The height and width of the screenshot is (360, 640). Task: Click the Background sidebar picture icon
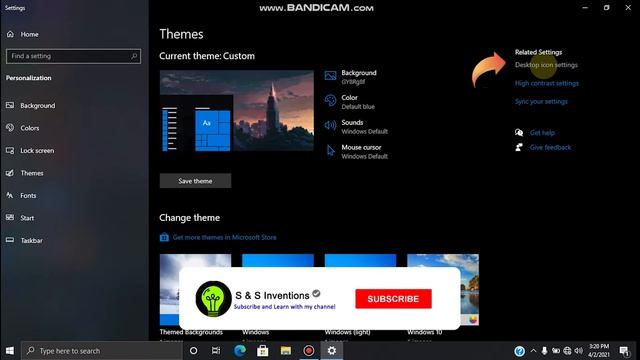click(x=10, y=105)
